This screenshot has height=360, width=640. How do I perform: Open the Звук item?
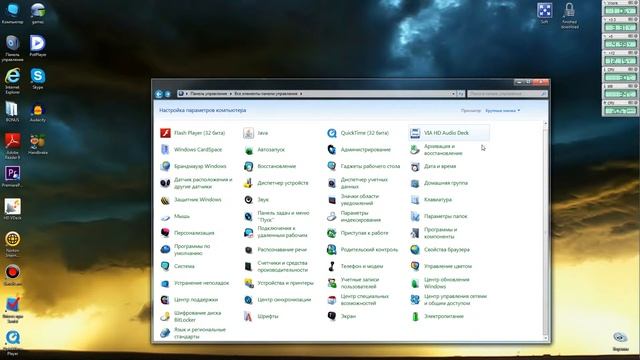[256, 200]
